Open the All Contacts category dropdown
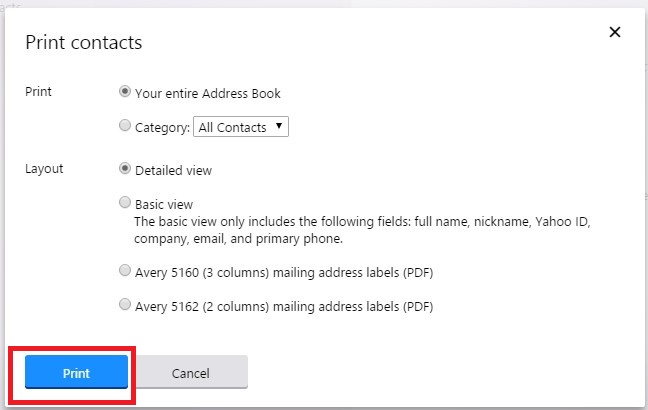 [240, 127]
